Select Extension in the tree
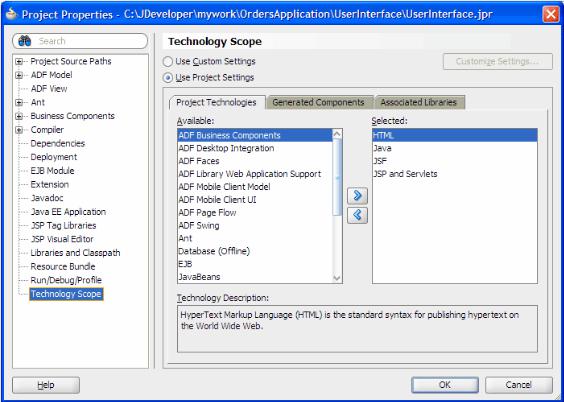The height and width of the screenshot is (402, 564). 50,184
